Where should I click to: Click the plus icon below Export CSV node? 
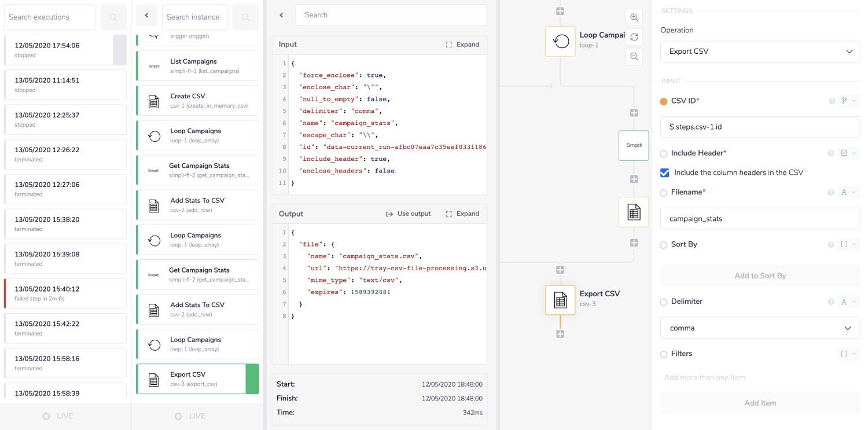(x=560, y=334)
